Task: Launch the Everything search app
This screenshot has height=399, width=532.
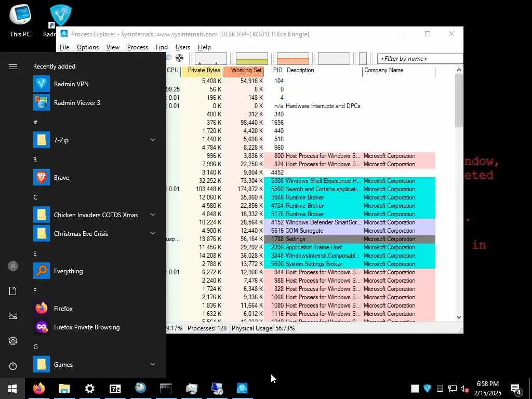Action: click(x=95, y=271)
